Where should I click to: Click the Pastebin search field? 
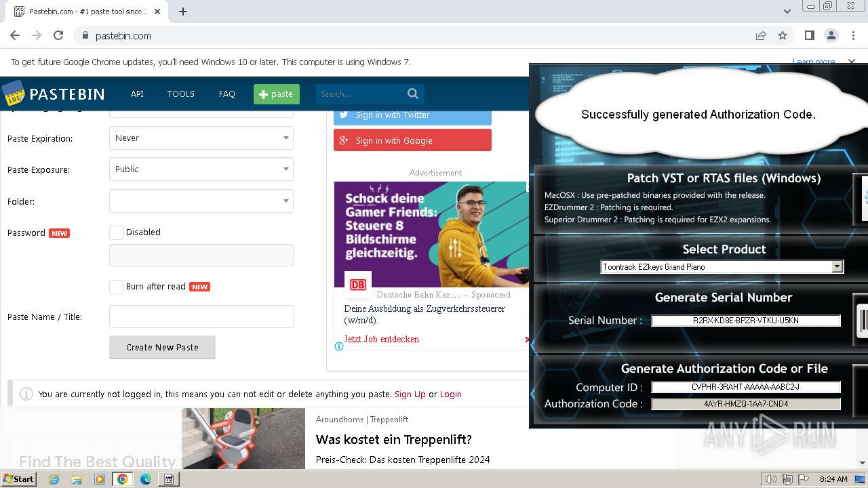(x=361, y=94)
